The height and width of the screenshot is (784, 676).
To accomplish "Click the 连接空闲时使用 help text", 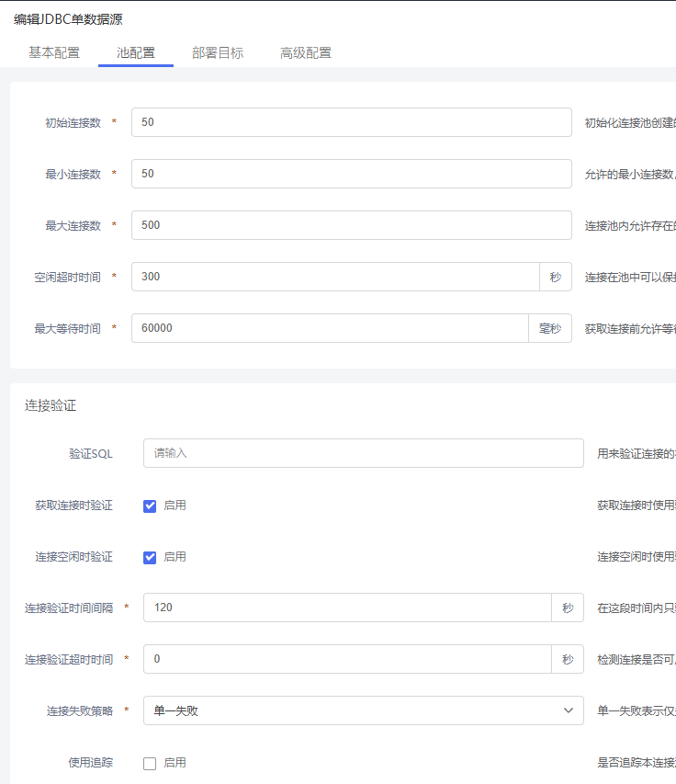I will point(637,556).
